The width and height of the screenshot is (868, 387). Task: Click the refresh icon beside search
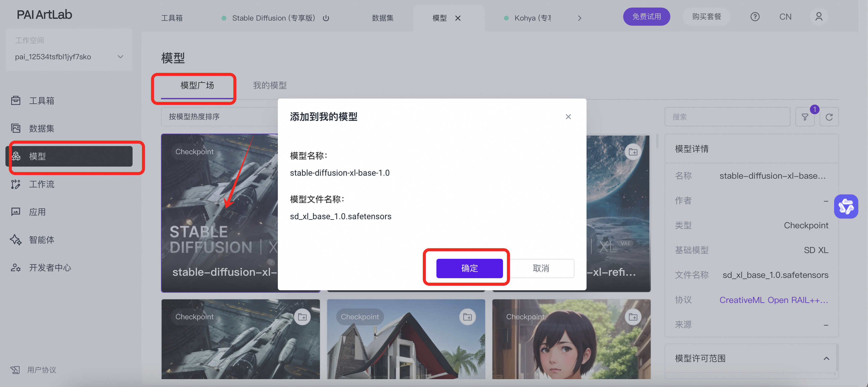pos(829,117)
